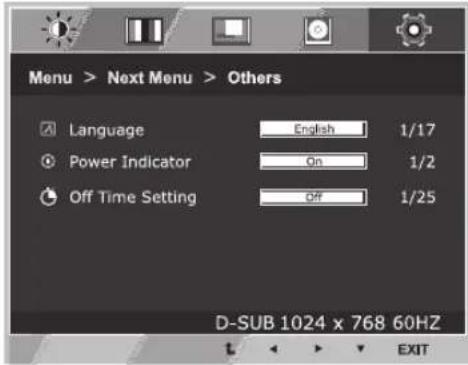Select the Off Time Setting label
The width and height of the screenshot is (468, 365).
coord(133,197)
